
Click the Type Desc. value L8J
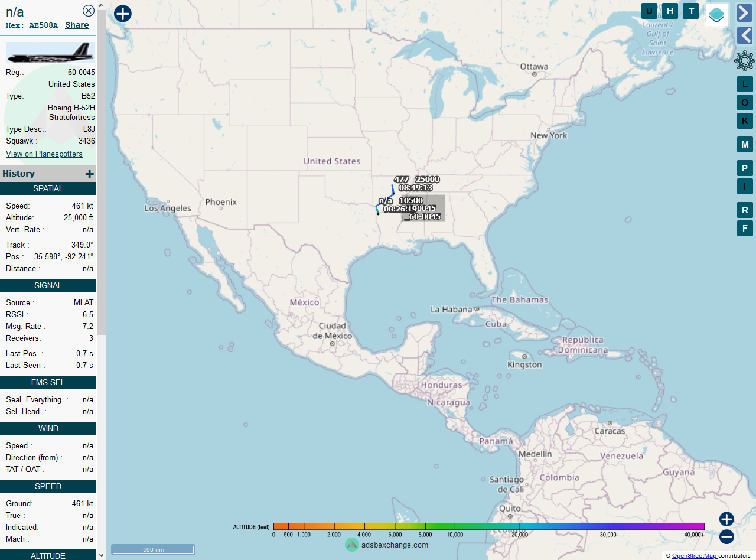point(89,129)
